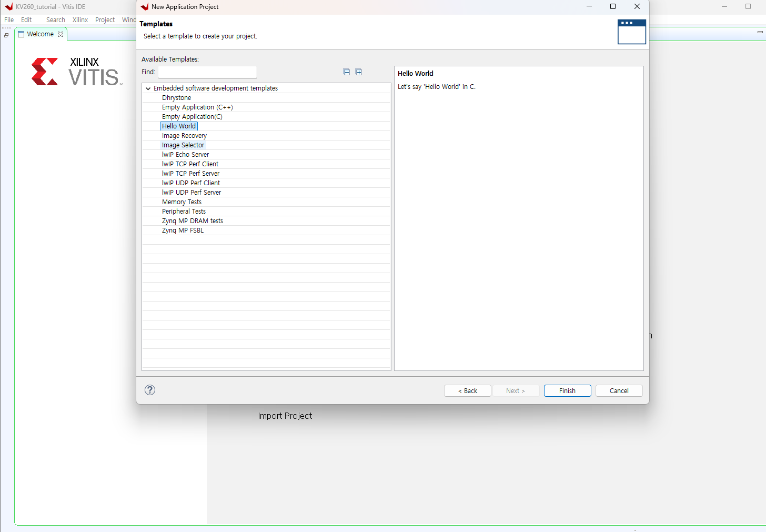Select the Hello World template
The height and width of the screenshot is (532, 766).
[179, 126]
